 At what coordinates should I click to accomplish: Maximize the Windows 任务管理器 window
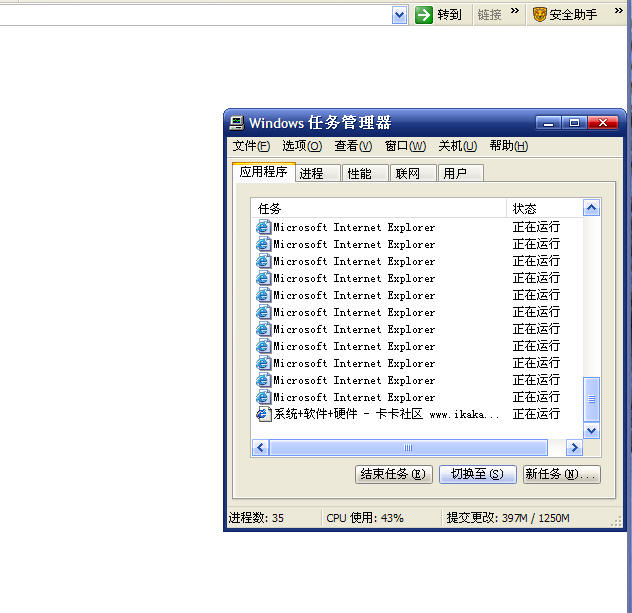(x=574, y=123)
